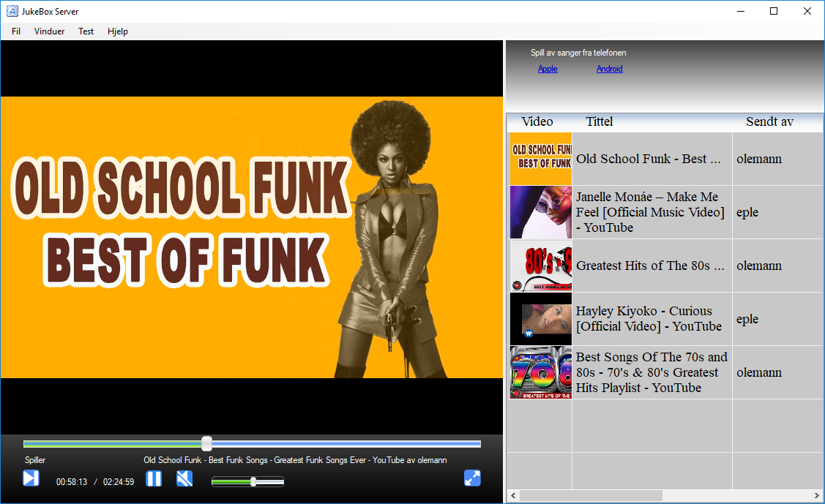The width and height of the screenshot is (825, 504).
Task: Select the Greatest Hits 80s thumbnail
Action: (541, 266)
